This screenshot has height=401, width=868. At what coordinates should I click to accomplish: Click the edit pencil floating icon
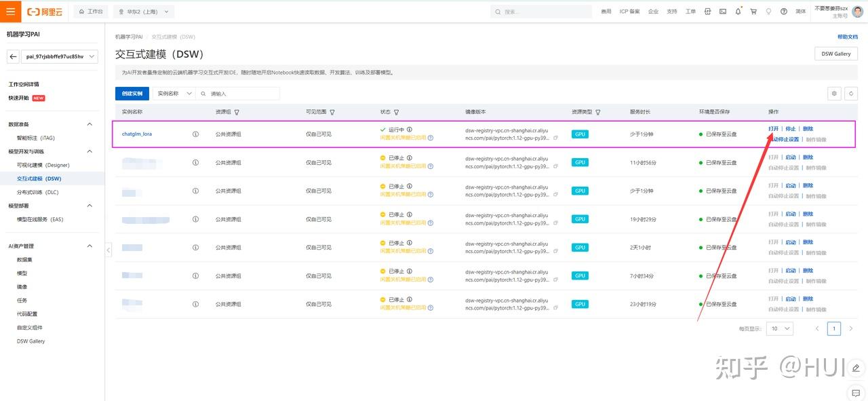click(x=856, y=368)
